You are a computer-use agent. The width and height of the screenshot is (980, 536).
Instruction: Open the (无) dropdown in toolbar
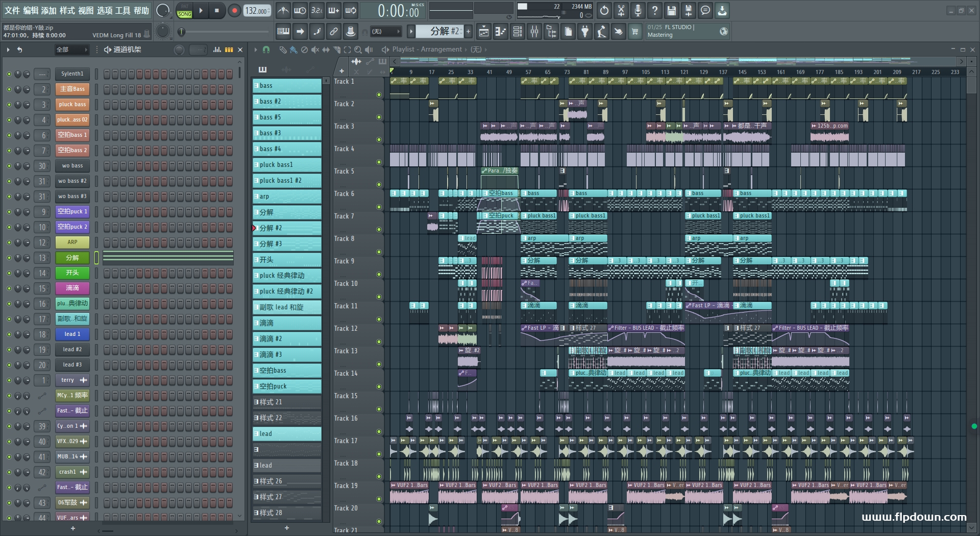(x=385, y=32)
